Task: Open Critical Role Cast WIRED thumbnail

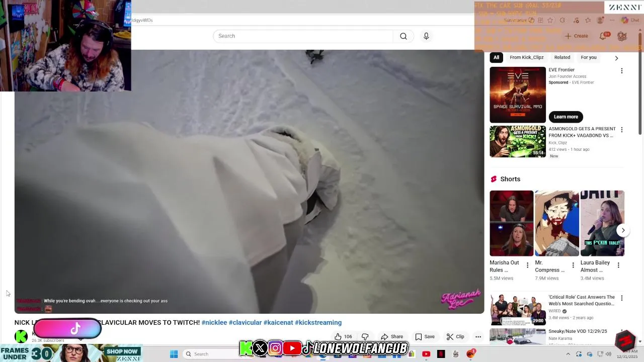Action: click(x=518, y=310)
